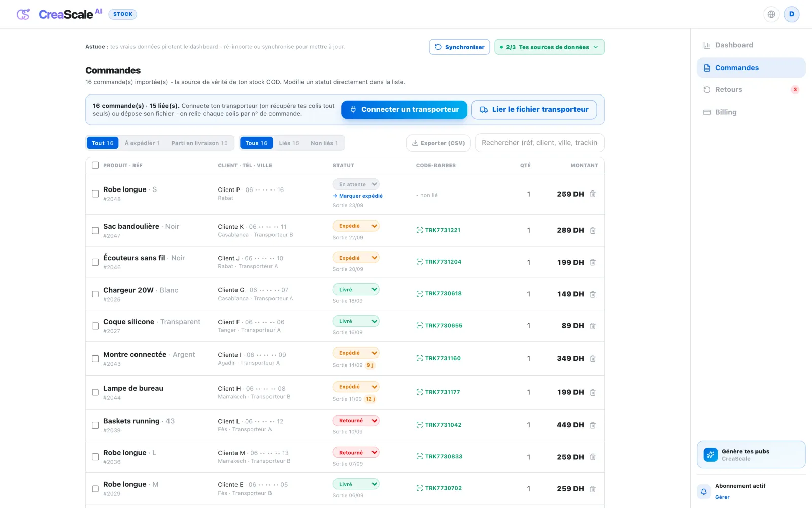The image size is (812, 508).
Task: Open the language globe icon
Action: [771, 14]
